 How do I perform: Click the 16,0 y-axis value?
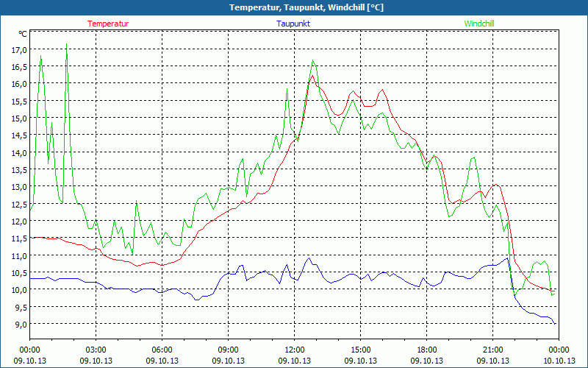click(20, 84)
